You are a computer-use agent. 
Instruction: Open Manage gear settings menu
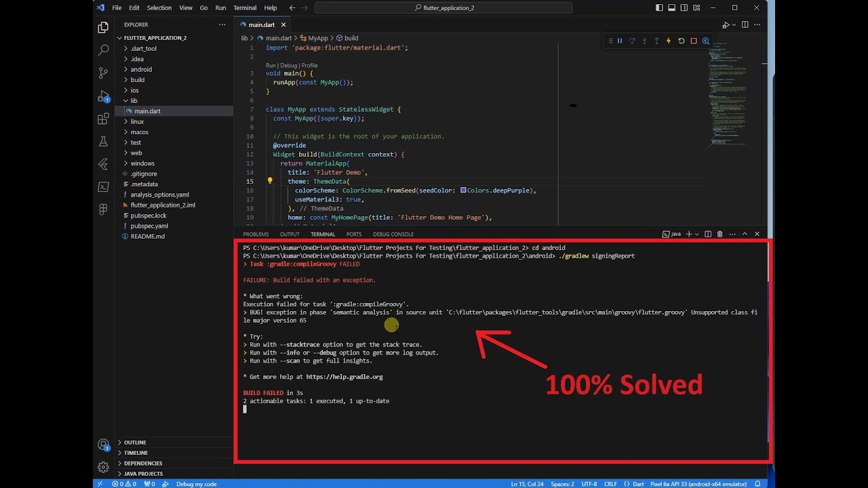click(103, 467)
